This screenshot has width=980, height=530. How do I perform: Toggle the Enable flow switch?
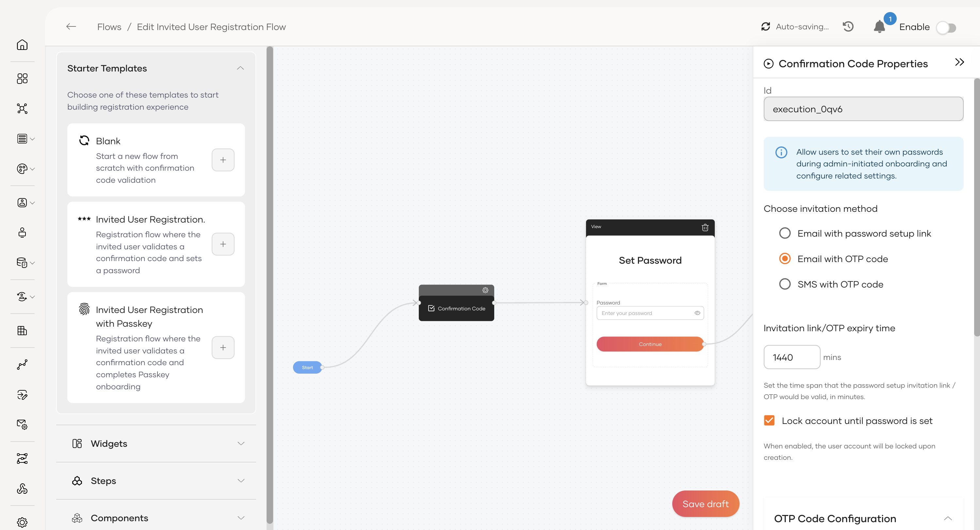(946, 27)
